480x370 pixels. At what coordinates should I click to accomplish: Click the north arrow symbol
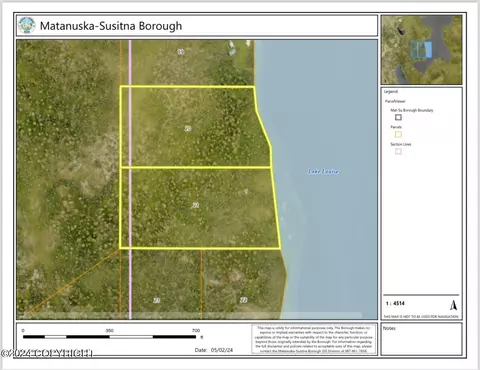453,305
